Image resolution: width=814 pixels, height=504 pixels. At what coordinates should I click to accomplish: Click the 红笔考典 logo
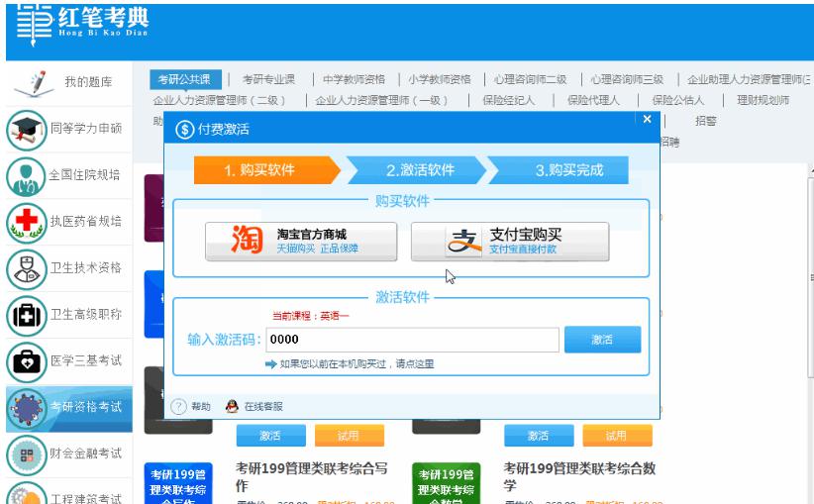pos(83,25)
